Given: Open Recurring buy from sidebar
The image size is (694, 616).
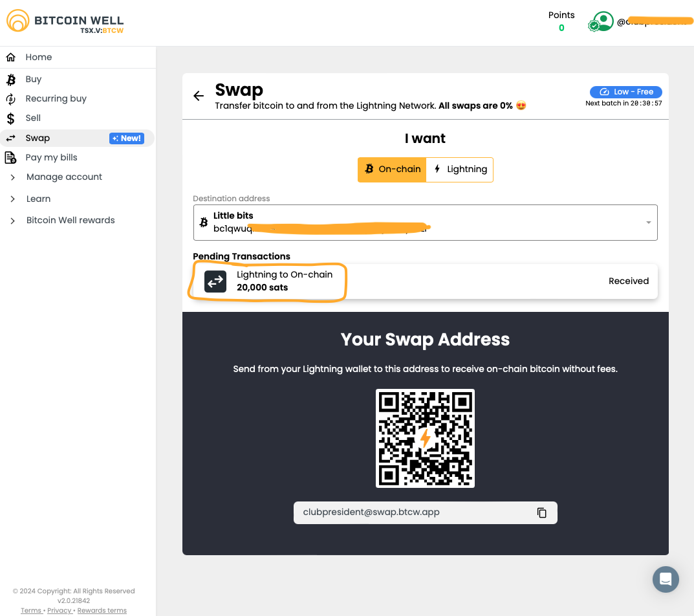Looking at the screenshot, I should click(56, 98).
